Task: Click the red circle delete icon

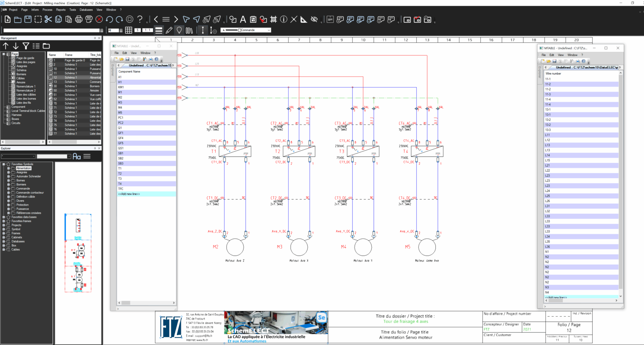Action: pos(99,19)
